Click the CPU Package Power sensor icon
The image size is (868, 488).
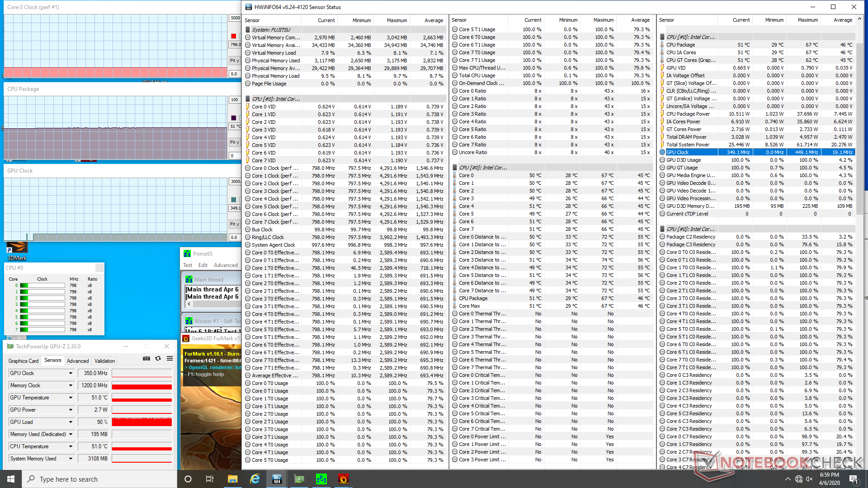pos(662,114)
